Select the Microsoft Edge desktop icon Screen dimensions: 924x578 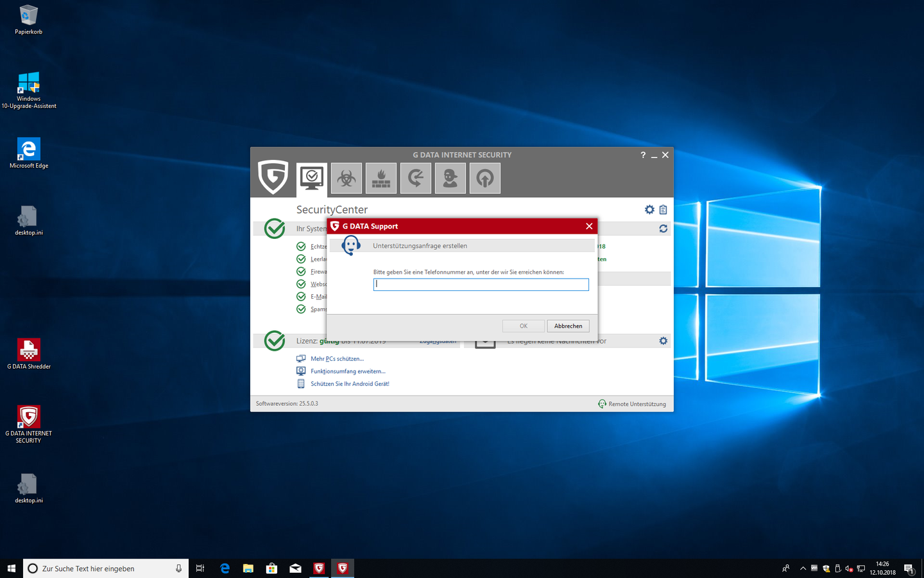click(29, 153)
